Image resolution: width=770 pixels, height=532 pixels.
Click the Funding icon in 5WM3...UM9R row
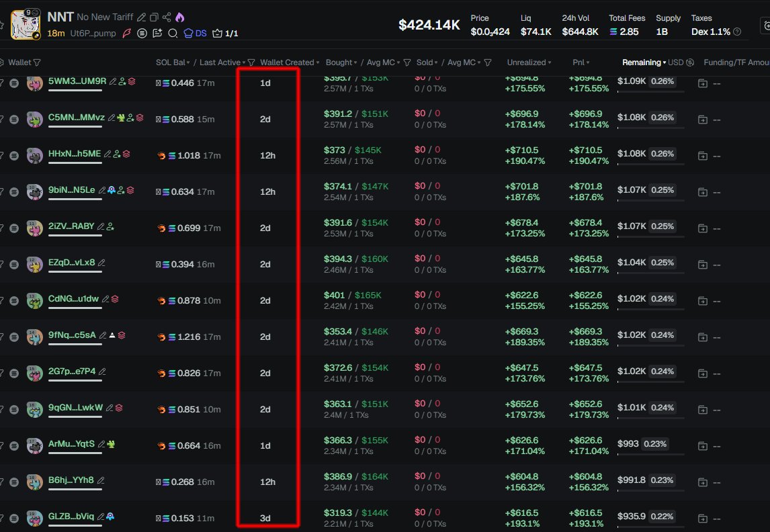pos(702,83)
